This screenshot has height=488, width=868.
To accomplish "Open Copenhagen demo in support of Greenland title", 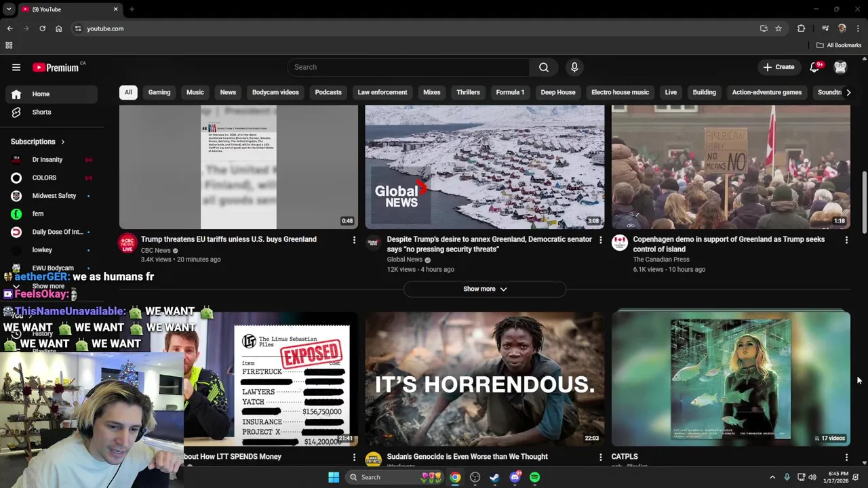I will (729, 244).
